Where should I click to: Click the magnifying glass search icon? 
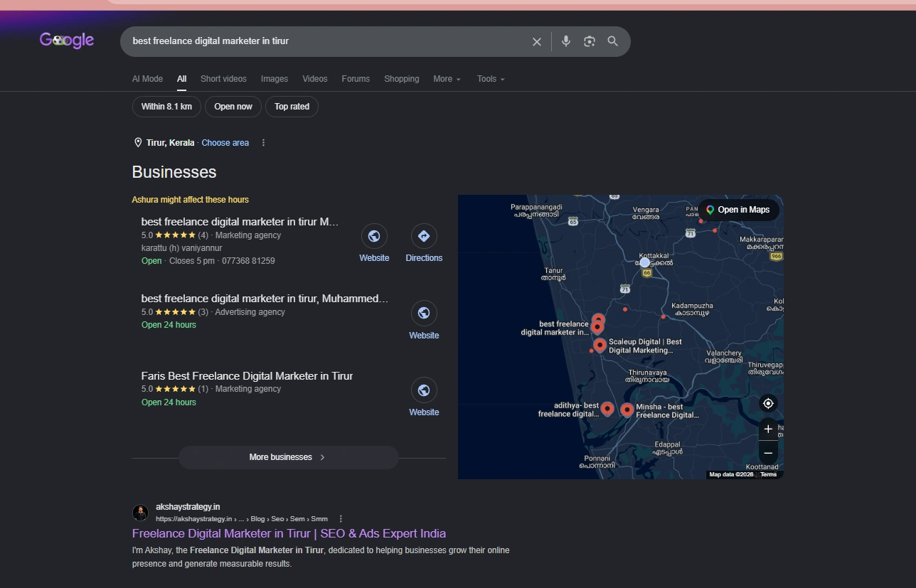tap(613, 41)
